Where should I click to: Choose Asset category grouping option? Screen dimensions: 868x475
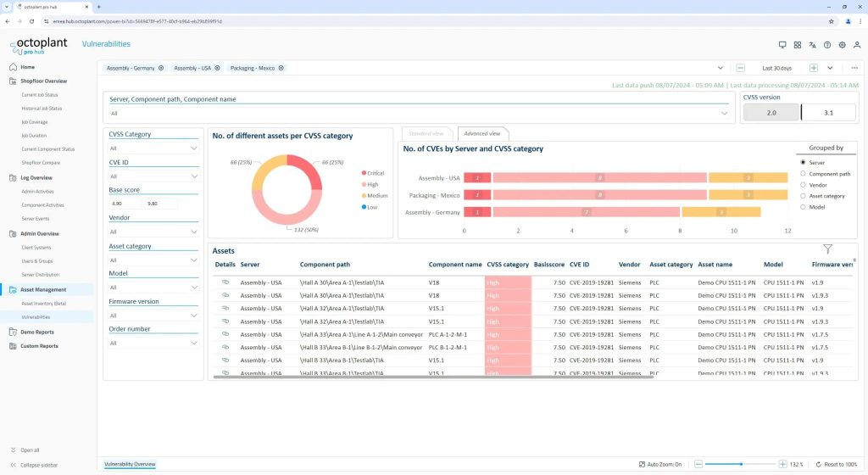803,195
